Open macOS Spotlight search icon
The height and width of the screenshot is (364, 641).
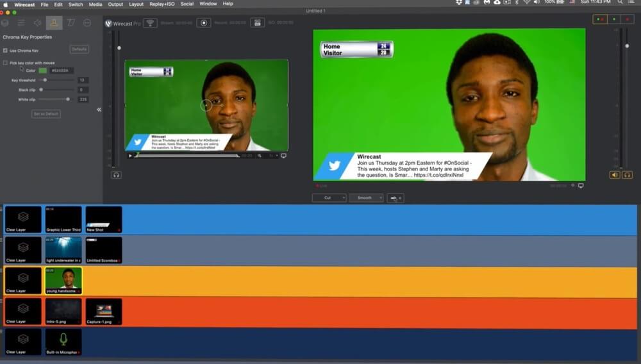tap(620, 3)
